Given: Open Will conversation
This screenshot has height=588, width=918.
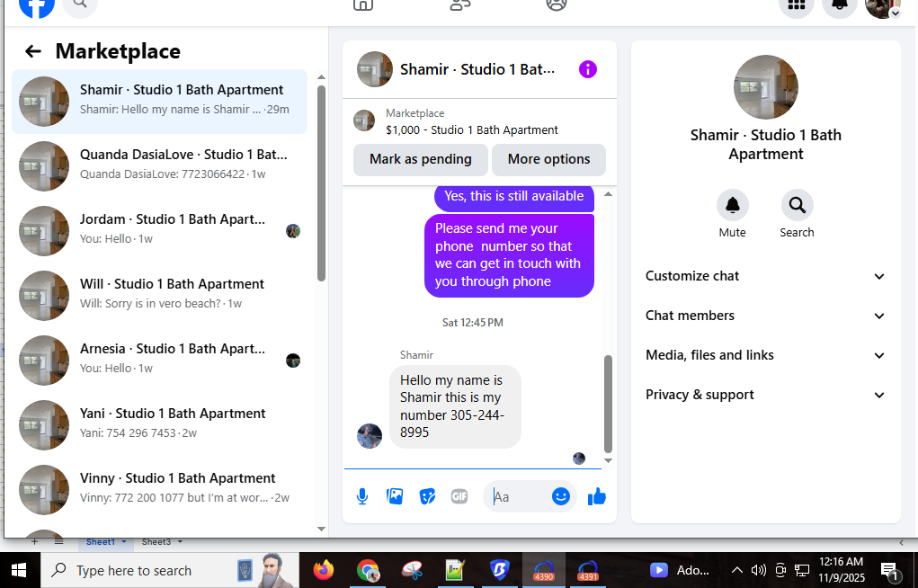Looking at the screenshot, I should 159,295.
